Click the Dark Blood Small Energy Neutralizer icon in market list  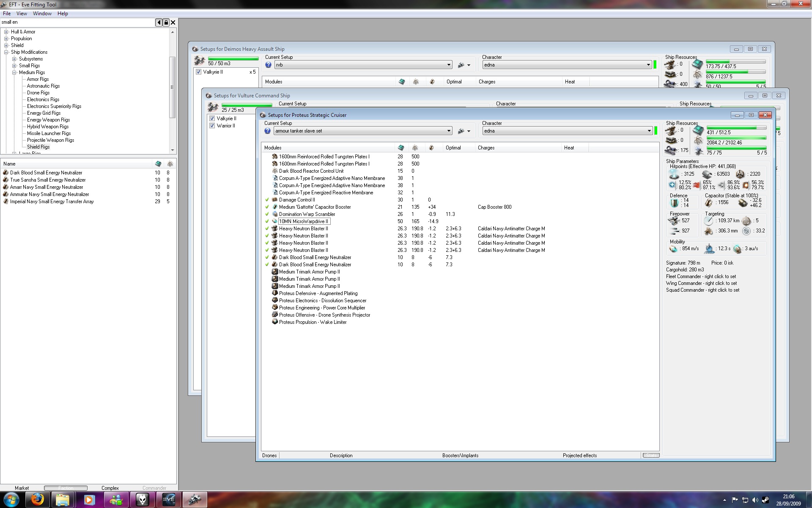point(5,173)
